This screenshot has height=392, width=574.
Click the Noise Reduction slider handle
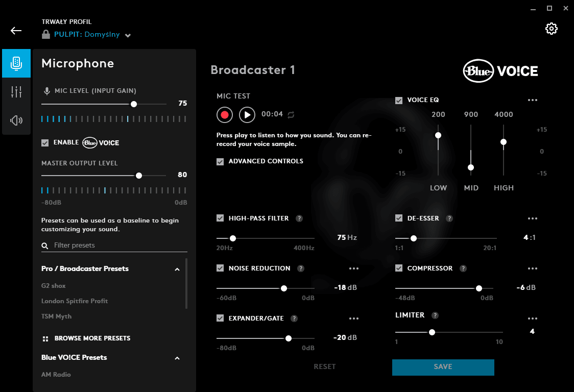[x=284, y=289]
